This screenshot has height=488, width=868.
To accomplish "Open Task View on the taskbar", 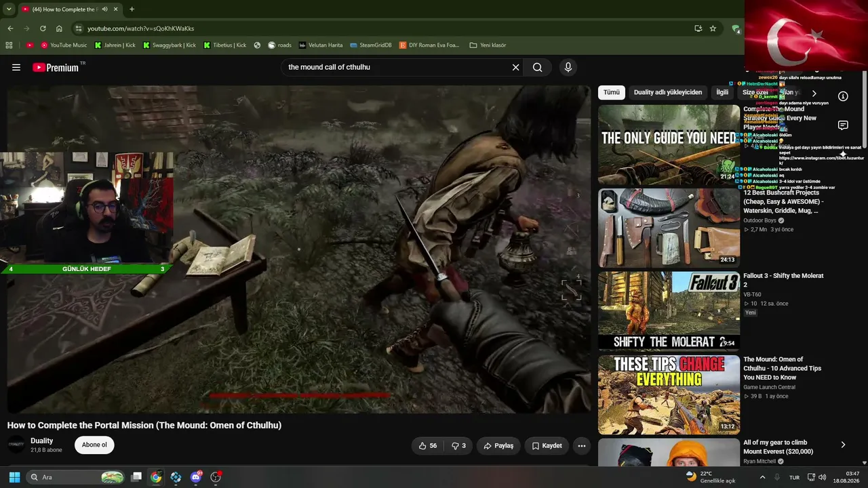I will click(x=136, y=477).
